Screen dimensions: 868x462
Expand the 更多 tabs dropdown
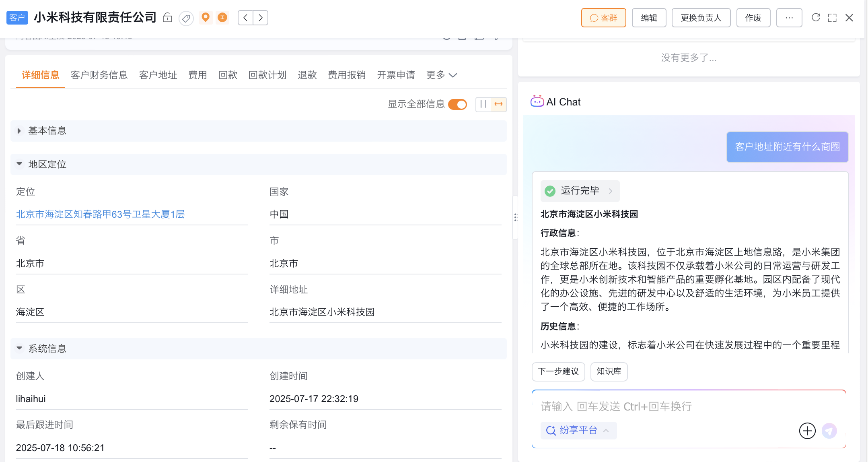tap(442, 75)
